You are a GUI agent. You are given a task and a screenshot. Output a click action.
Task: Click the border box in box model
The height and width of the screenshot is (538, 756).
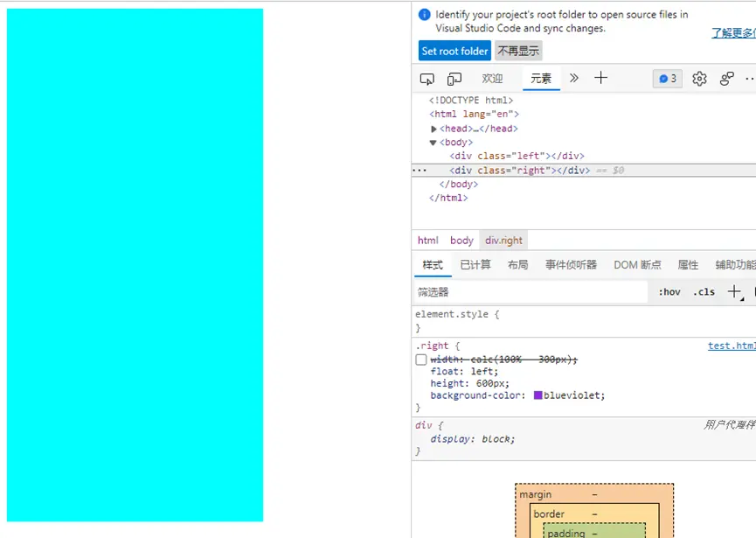click(x=549, y=514)
